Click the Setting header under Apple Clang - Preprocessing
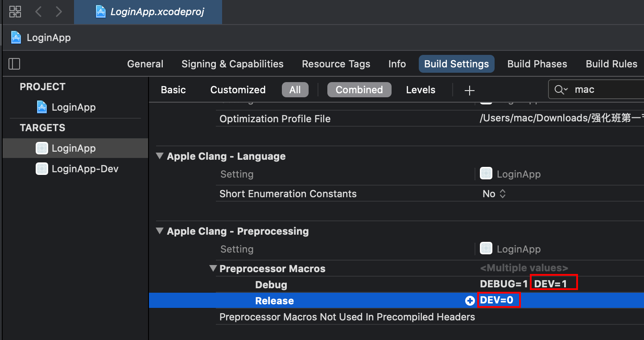Viewport: 644px width, 340px height. click(237, 249)
